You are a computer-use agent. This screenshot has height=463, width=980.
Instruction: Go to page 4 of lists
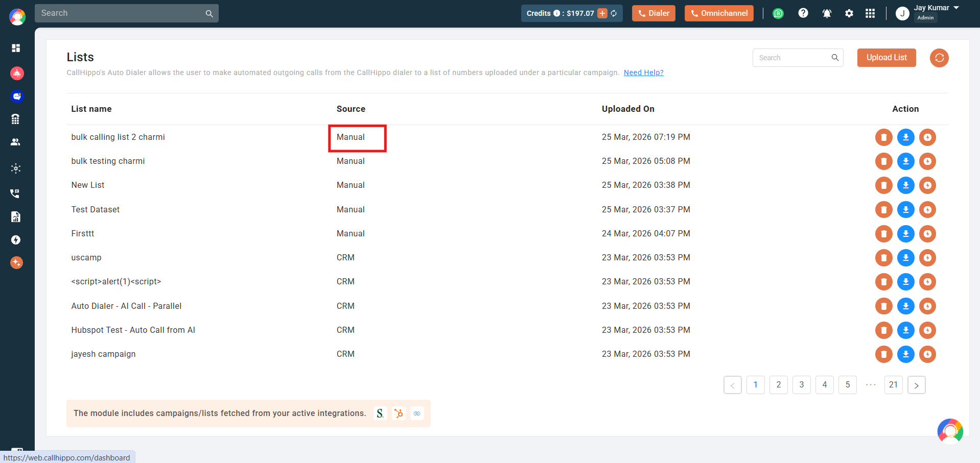825,385
